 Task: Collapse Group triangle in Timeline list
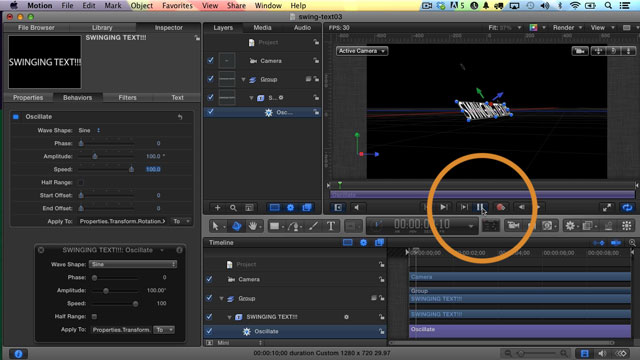[x=222, y=298]
